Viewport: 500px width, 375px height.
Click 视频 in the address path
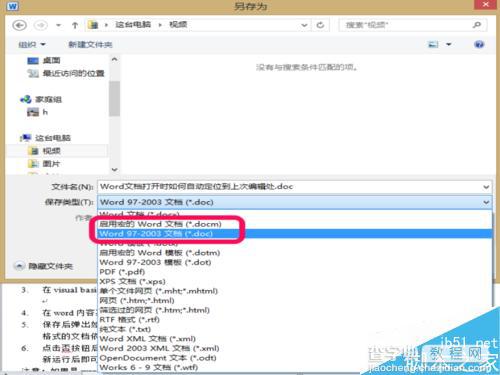point(178,25)
